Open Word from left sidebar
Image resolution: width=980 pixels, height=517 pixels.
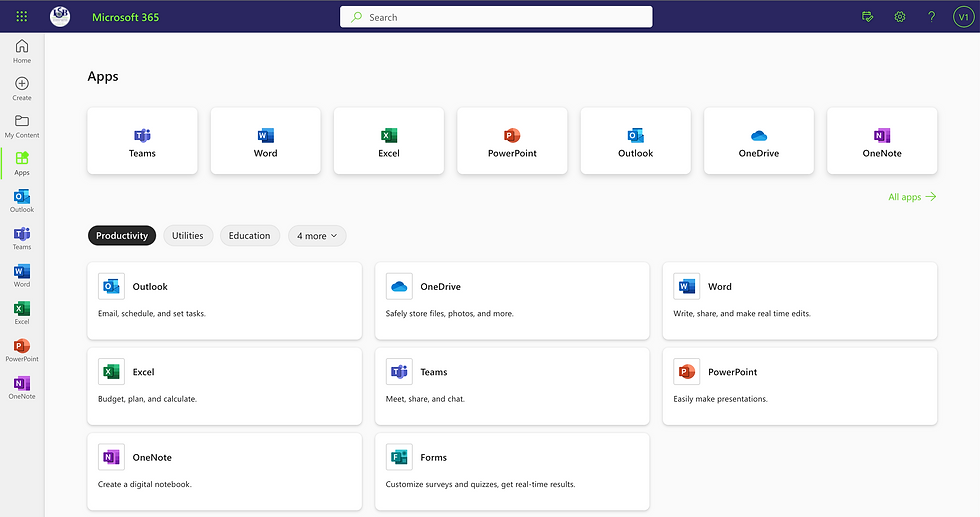point(22,275)
